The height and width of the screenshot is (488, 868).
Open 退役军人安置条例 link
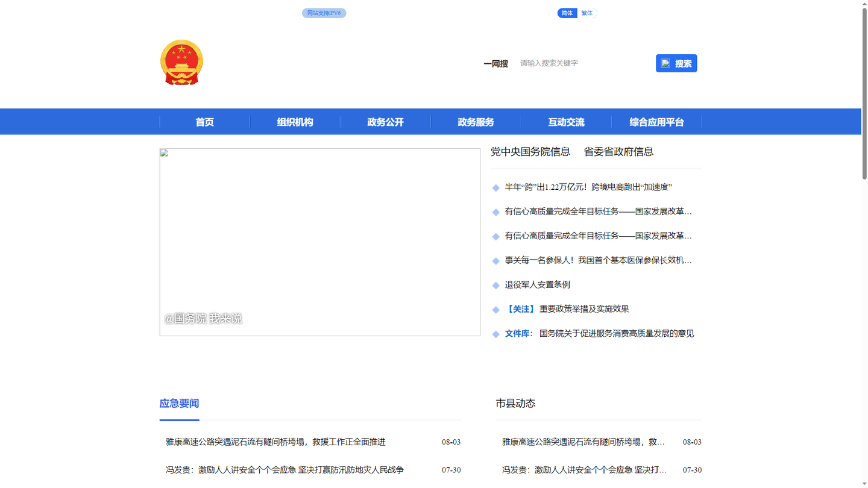point(538,284)
